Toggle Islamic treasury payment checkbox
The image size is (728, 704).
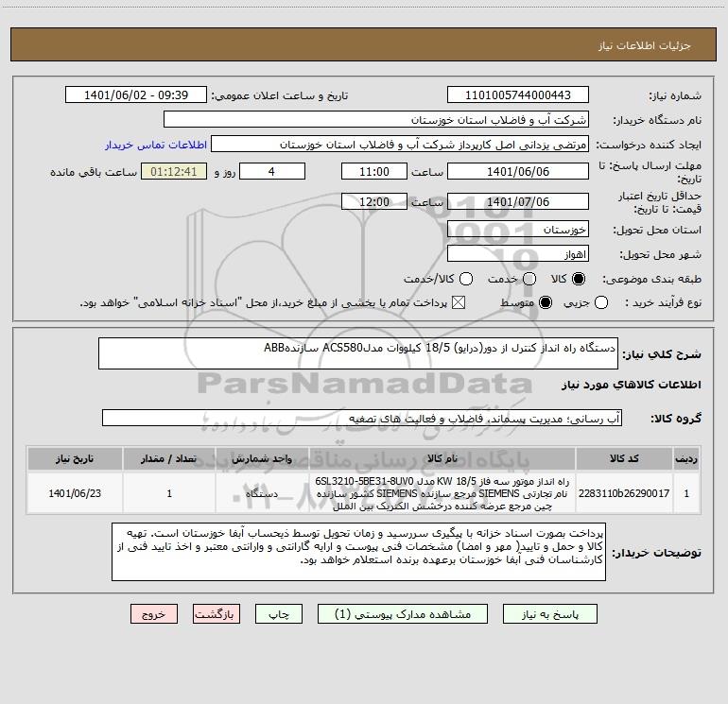coord(459,303)
